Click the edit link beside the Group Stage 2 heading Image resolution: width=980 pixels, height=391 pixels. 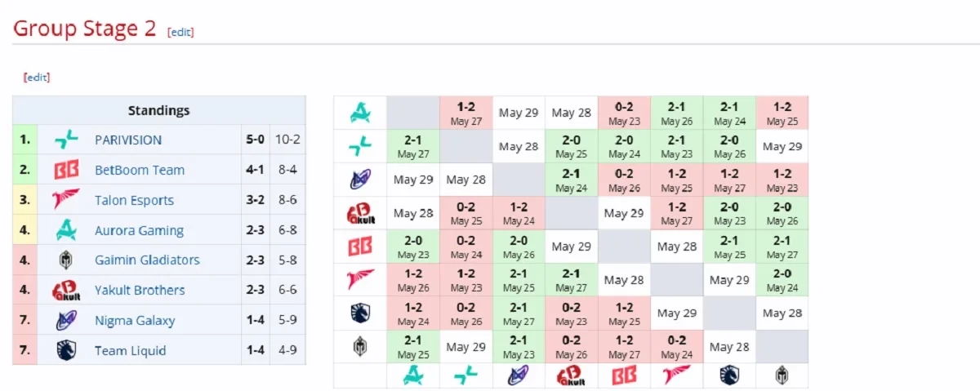(180, 32)
